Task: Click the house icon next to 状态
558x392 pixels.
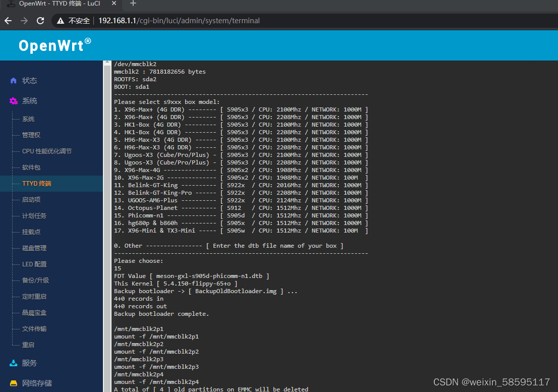Action: click(14, 80)
